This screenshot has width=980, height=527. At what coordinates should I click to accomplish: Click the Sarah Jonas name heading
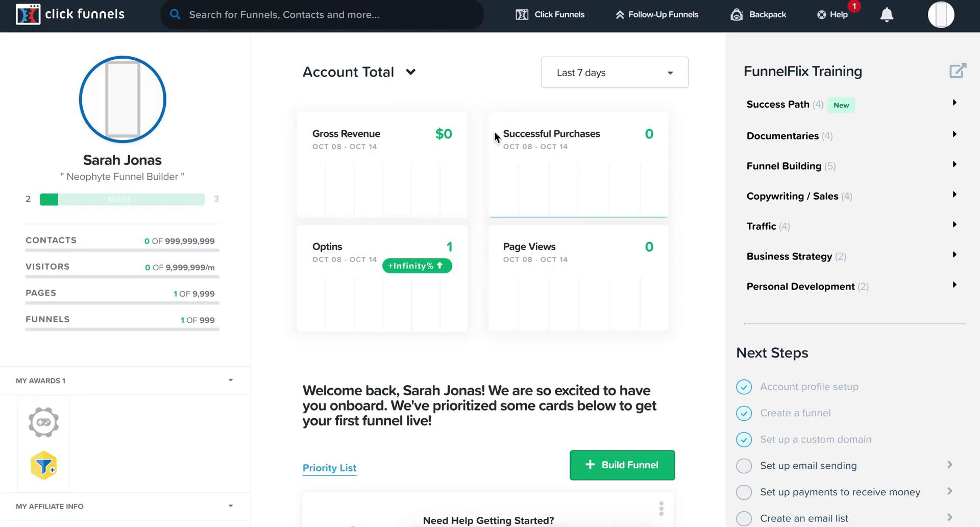(x=122, y=160)
